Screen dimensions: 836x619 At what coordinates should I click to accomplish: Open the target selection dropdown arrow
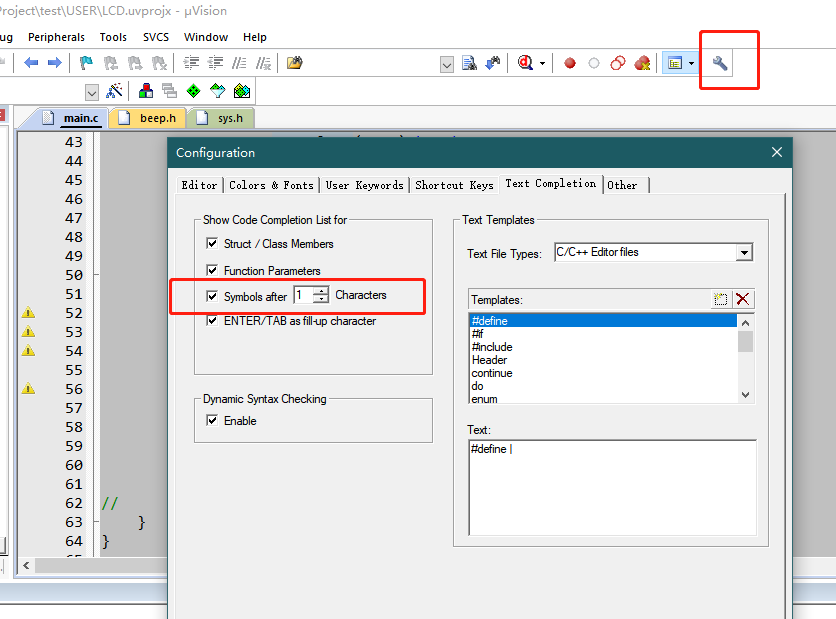(92, 92)
